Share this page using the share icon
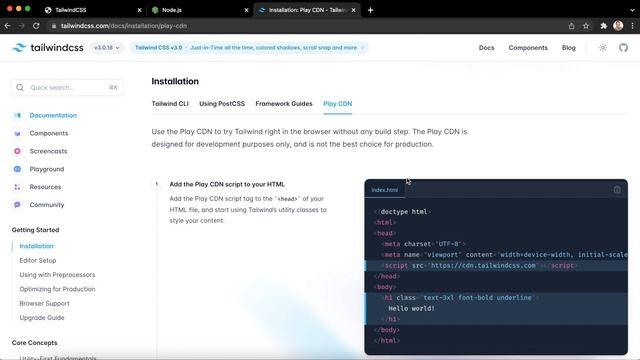Image resolution: width=640 pixels, height=360 pixels. [571, 26]
